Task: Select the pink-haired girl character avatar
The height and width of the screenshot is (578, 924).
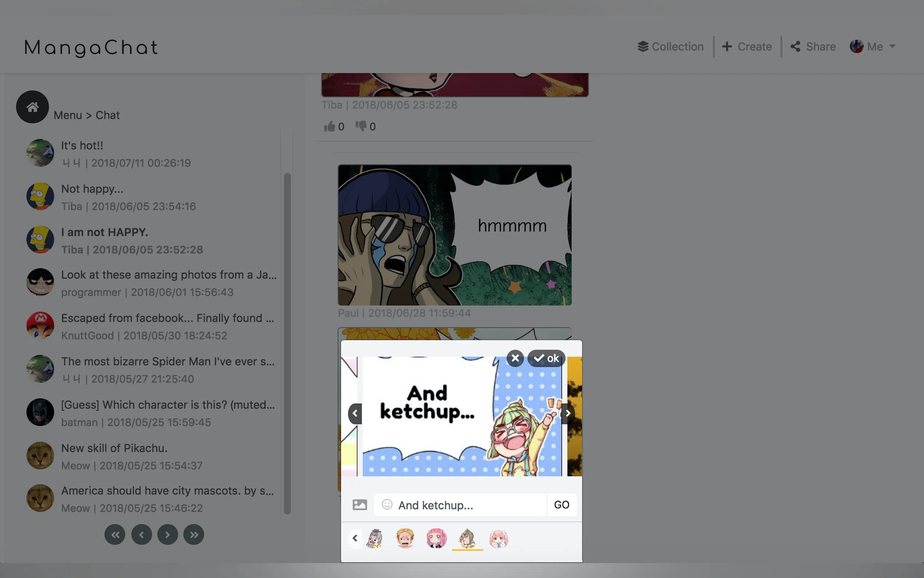Action: [436, 538]
